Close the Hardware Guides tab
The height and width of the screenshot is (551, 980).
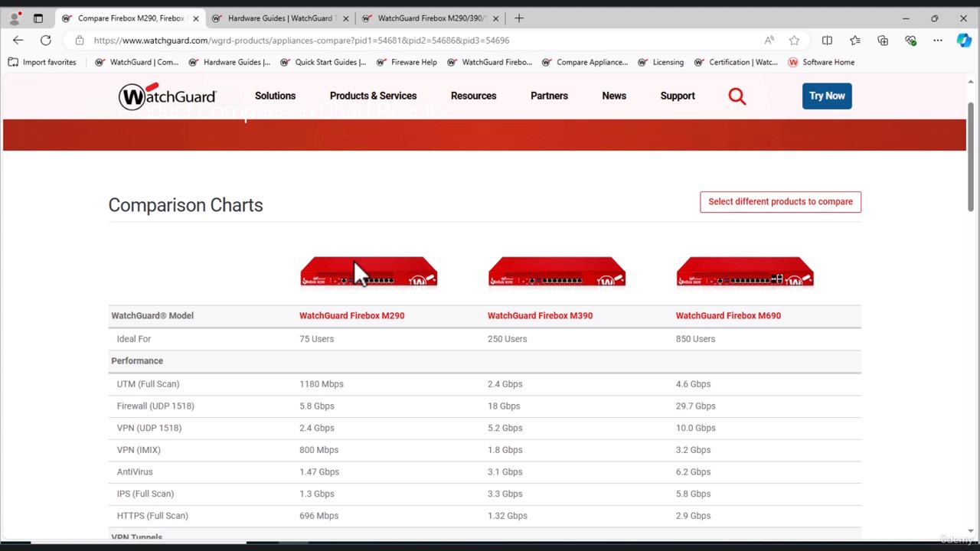click(346, 18)
